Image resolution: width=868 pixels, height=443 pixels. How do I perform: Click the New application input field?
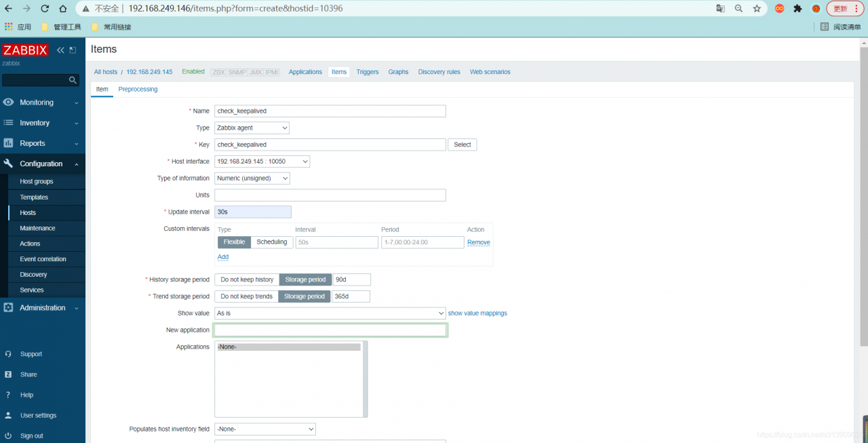[330, 330]
